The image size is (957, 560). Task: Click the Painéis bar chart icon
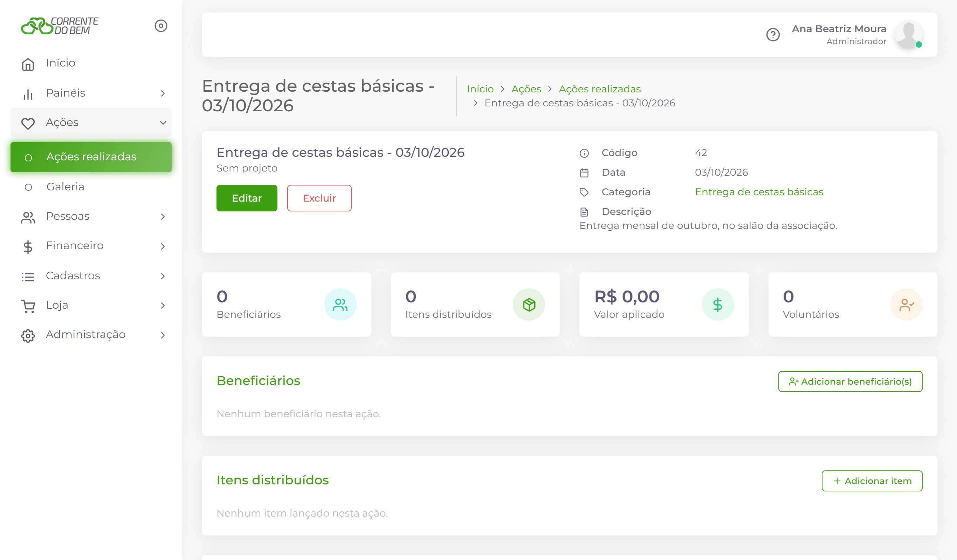click(x=28, y=94)
